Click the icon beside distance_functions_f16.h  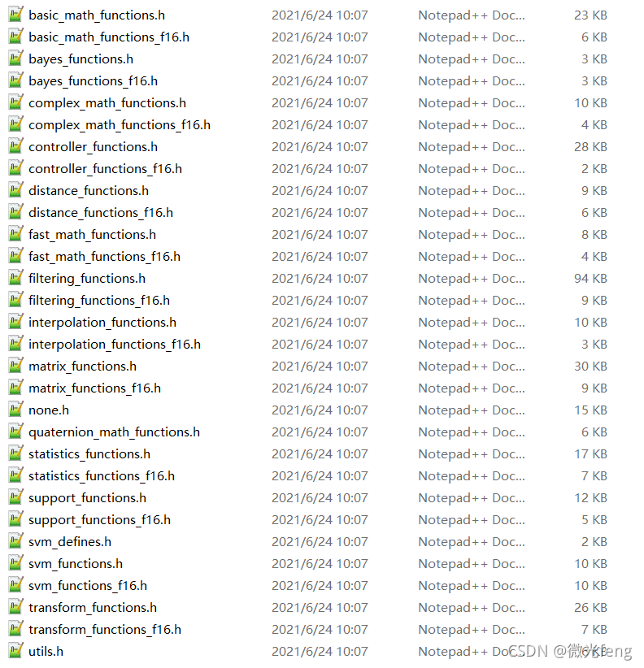[15, 212]
